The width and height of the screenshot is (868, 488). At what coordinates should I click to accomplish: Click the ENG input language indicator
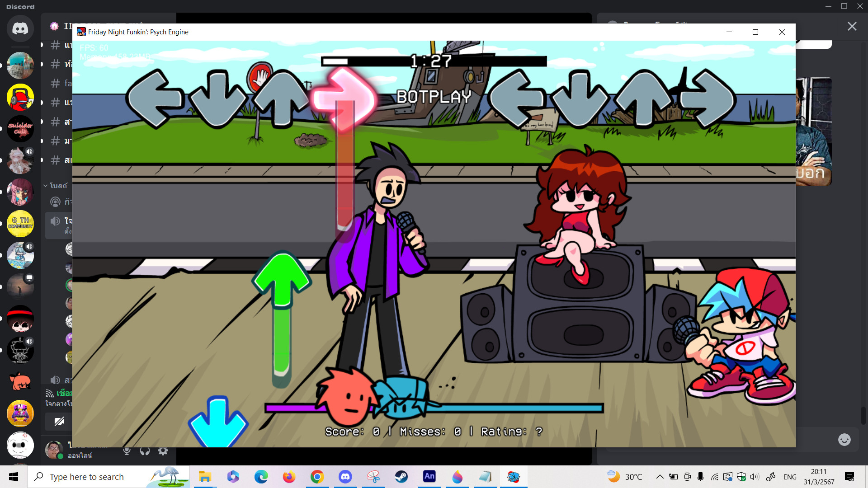pos(790,477)
